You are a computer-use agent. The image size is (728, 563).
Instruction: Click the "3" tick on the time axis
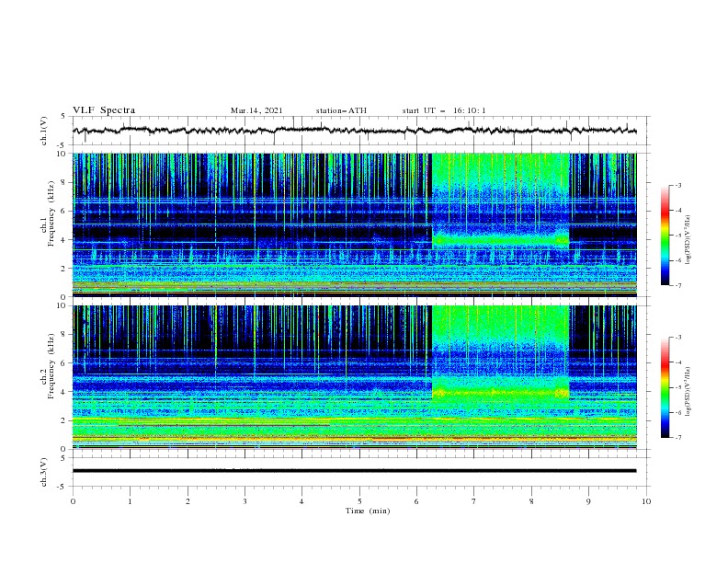245,501
